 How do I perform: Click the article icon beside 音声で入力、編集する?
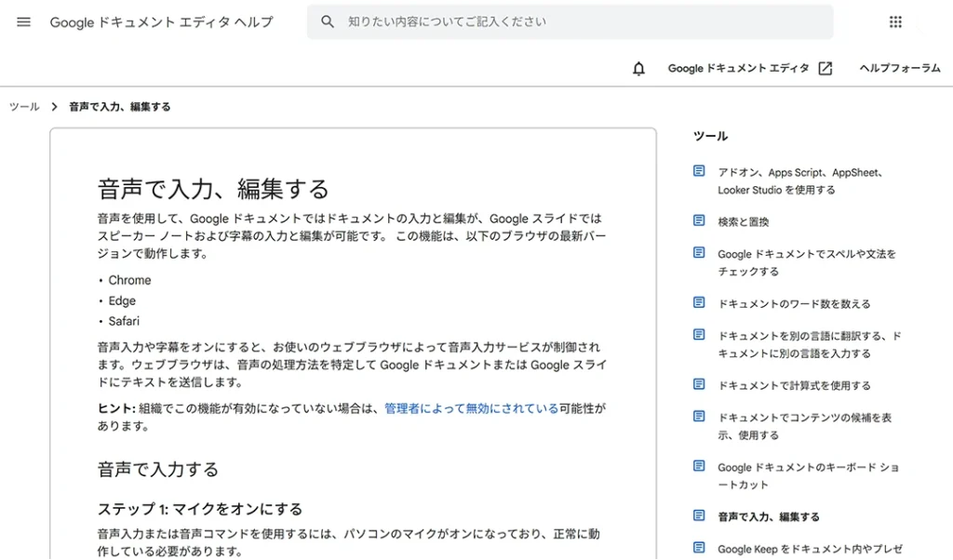click(x=699, y=515)
